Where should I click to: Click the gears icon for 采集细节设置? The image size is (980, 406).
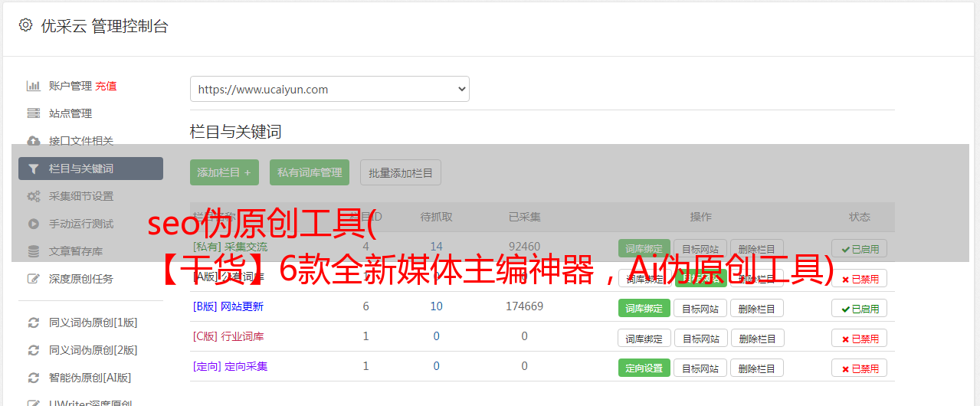(x=34, y=196)
